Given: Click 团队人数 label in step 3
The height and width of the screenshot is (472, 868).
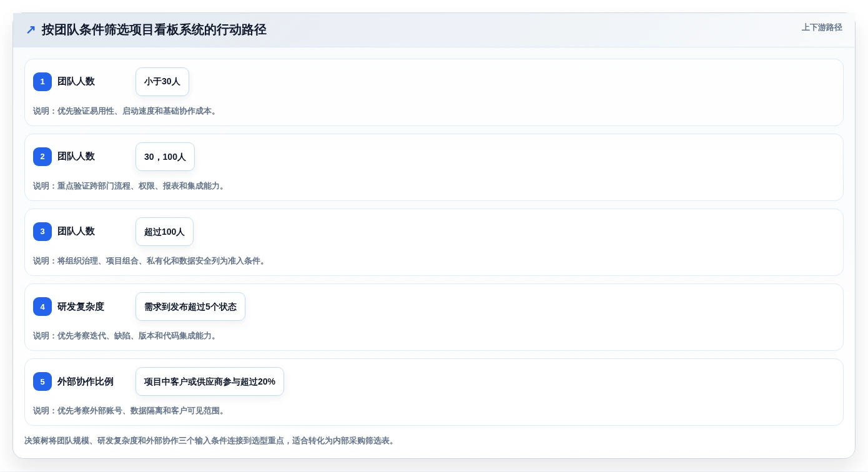Looking at the screenshot, I should (x=76, y=232).
